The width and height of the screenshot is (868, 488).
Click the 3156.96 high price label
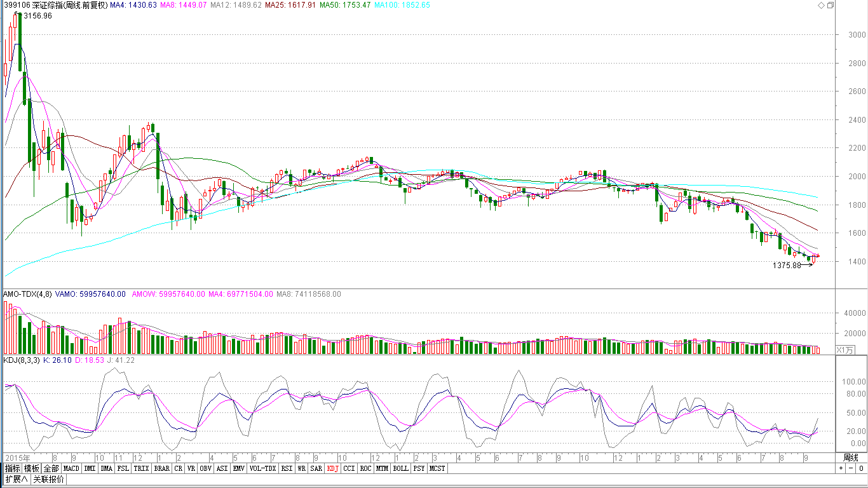click(37, 16)
